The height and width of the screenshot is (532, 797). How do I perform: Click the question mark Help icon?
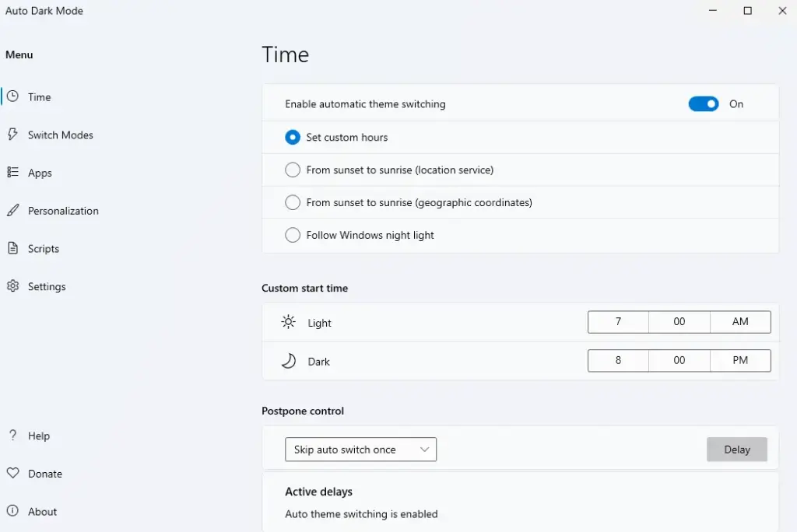12,435
